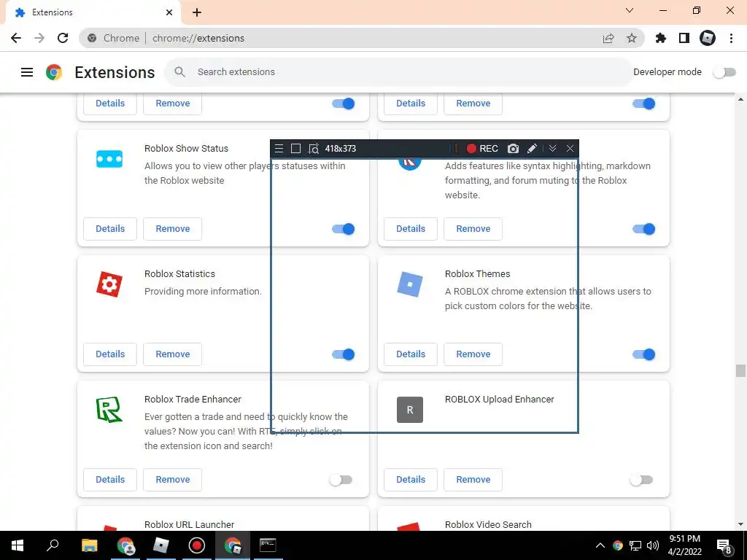The image size is (747, 560).
Task: Remove the ROBLOX Upload Enhancer extension
Action: tap(473, 480)
